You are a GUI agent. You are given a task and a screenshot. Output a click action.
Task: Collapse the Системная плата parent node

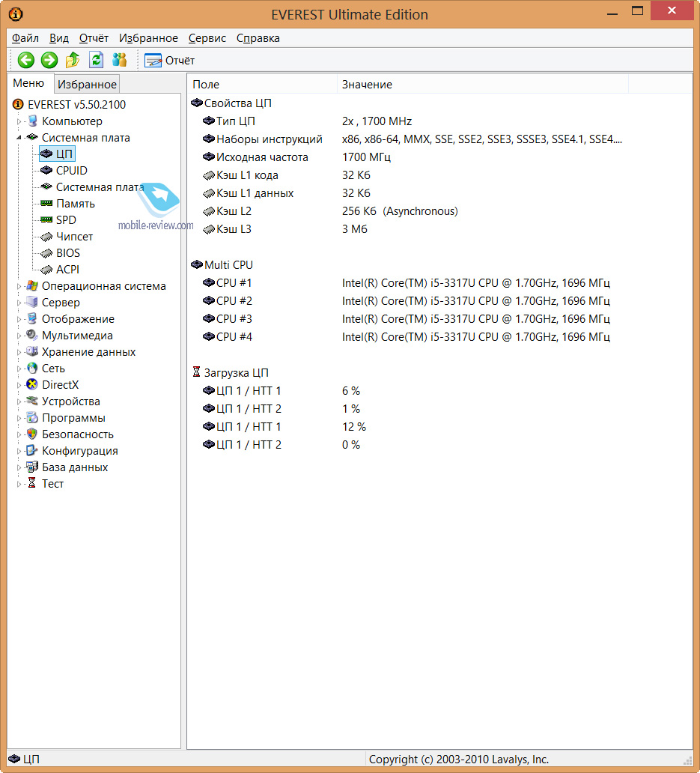coord(19,138)
